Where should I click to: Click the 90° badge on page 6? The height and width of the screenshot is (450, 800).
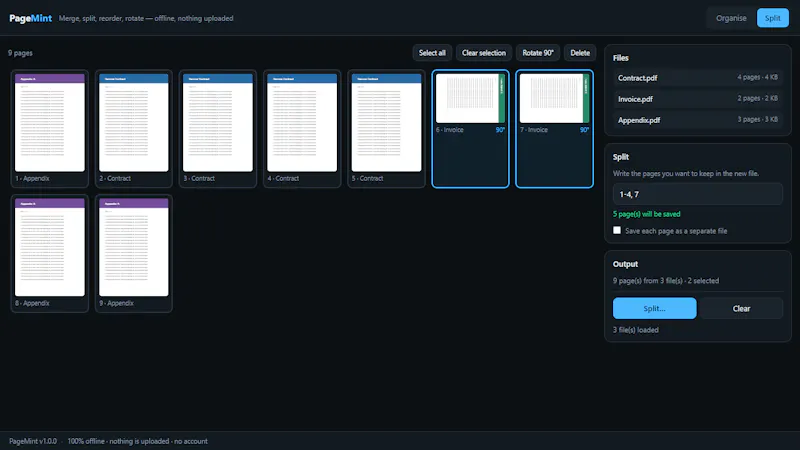click(500, 130)
